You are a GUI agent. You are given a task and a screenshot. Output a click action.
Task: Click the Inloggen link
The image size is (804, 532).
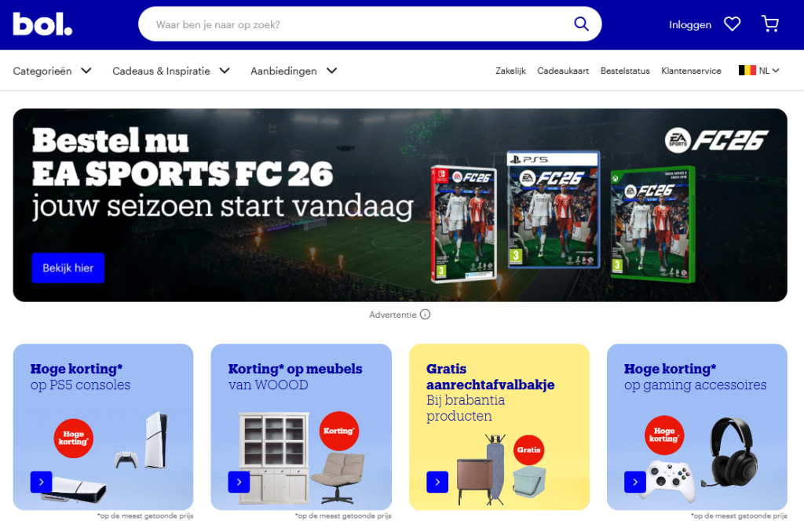pos(690,24)
